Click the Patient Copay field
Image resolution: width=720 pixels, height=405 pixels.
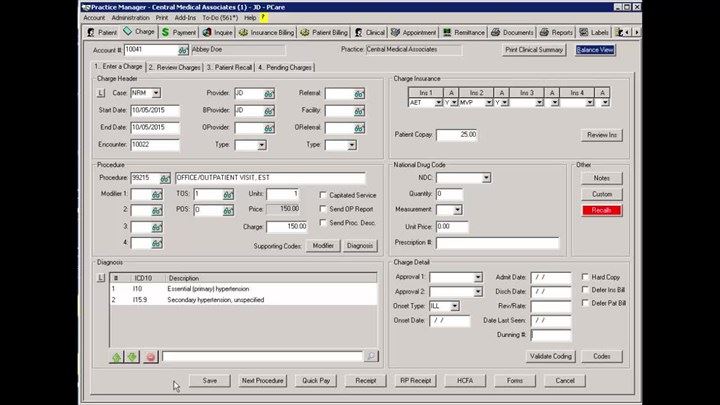point(457,135)
